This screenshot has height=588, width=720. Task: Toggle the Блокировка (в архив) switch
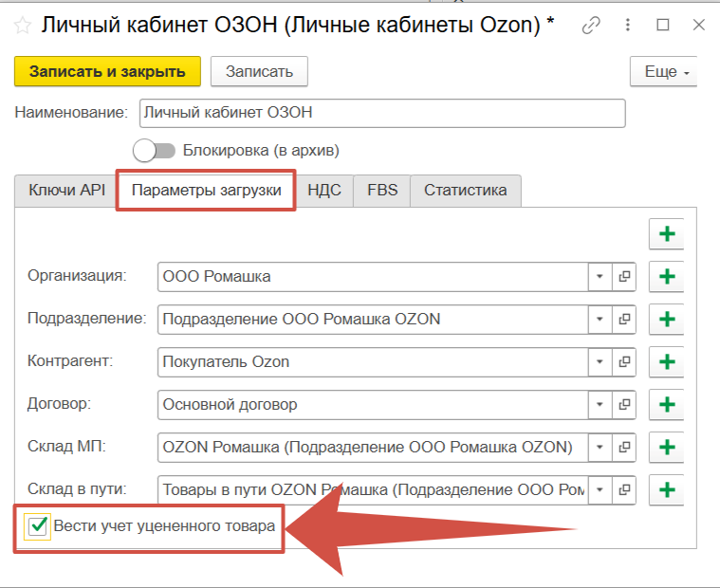[x=155, y=150]
